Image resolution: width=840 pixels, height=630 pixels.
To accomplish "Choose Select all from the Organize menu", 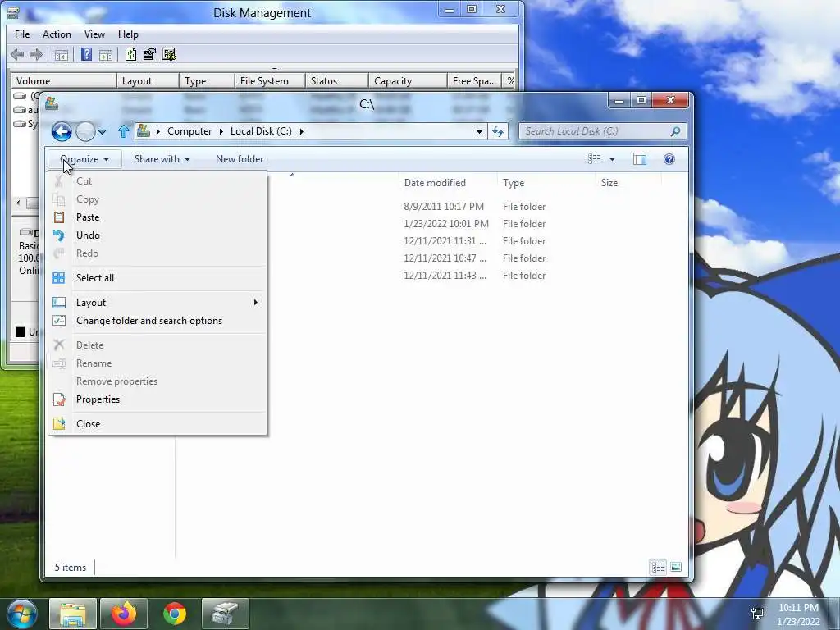I will pyautogui.click(x=157, y=277).
